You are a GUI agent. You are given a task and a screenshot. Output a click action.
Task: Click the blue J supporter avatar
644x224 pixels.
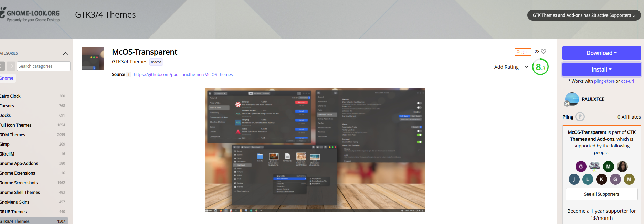point(574,179)
